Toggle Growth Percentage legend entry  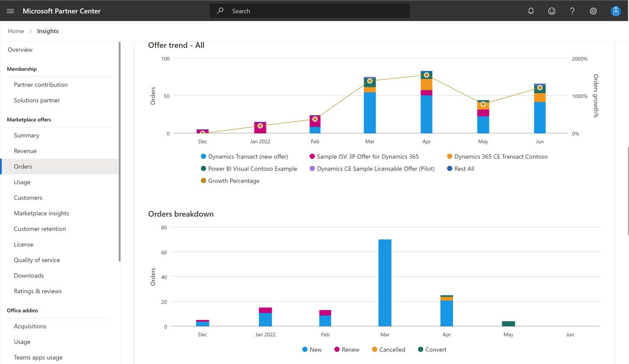click(230, 181)
